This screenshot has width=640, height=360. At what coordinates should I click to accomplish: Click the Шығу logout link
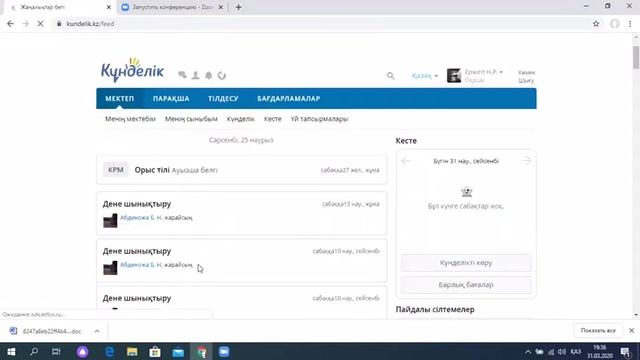pos(526,80)
